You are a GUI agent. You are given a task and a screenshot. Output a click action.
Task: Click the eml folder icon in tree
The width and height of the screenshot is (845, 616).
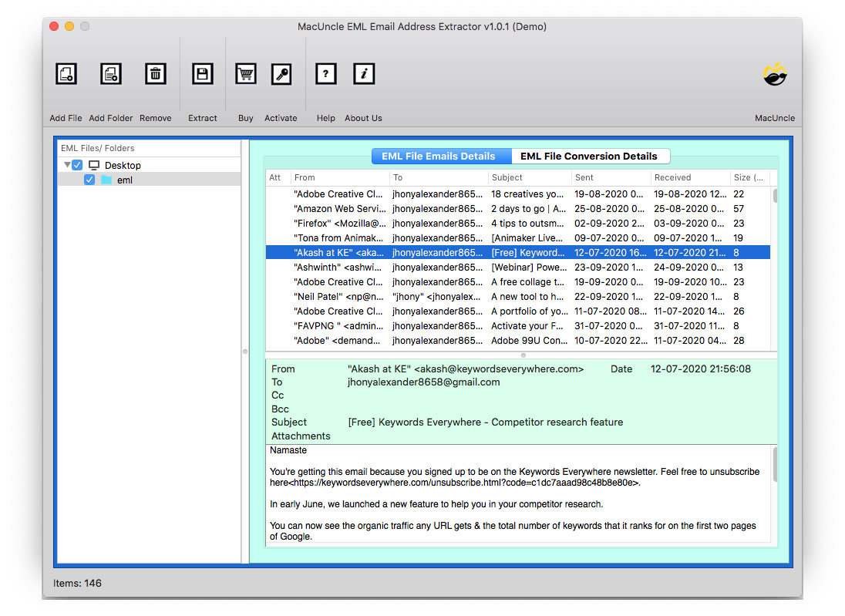point(106,180)
